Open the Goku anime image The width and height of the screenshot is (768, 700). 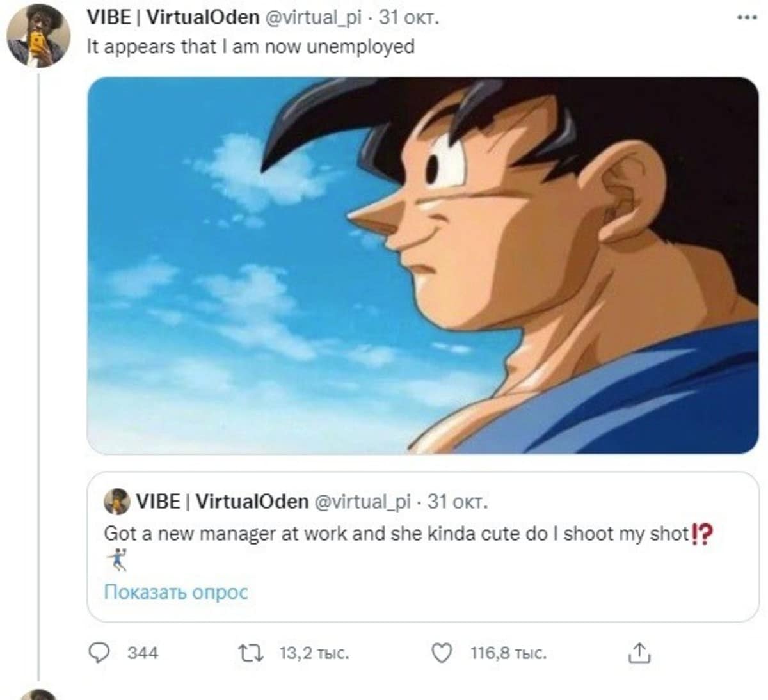pos(422,265)
